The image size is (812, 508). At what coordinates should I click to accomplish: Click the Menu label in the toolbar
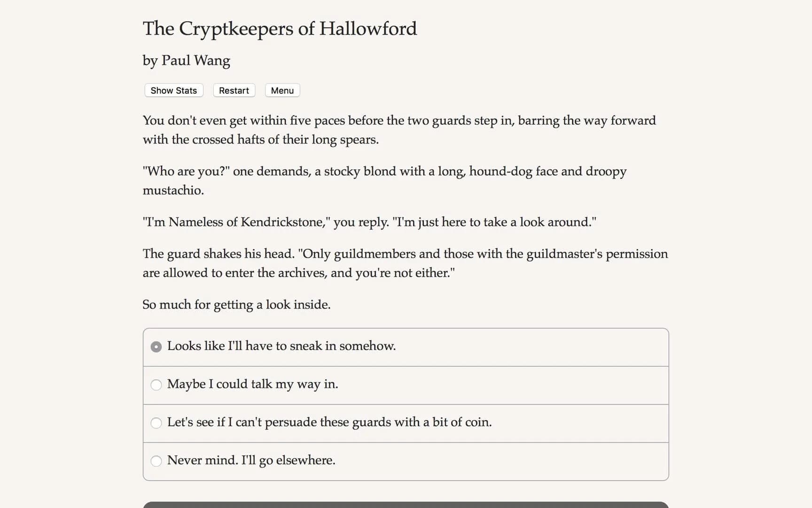(282, 90)
